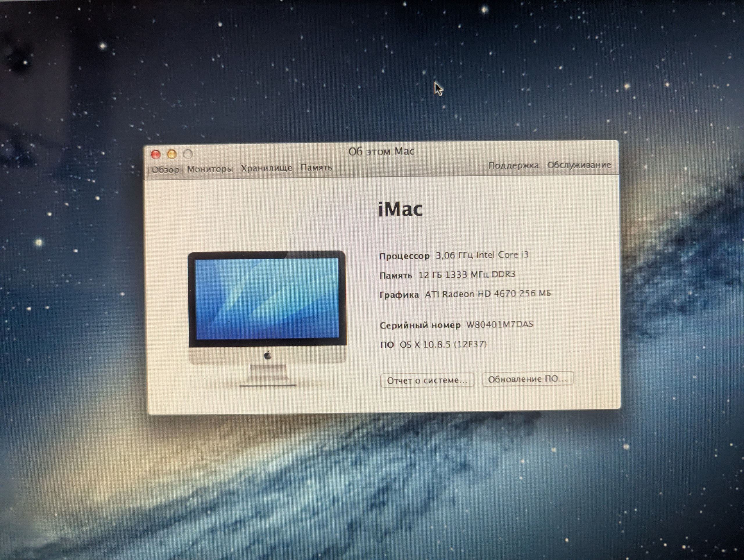Close the Об этом Mac window
The image size is (744, 560).
(x=156, y=154)
